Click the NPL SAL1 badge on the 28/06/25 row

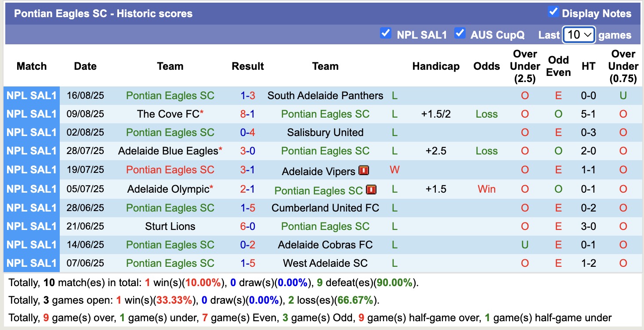31,208
